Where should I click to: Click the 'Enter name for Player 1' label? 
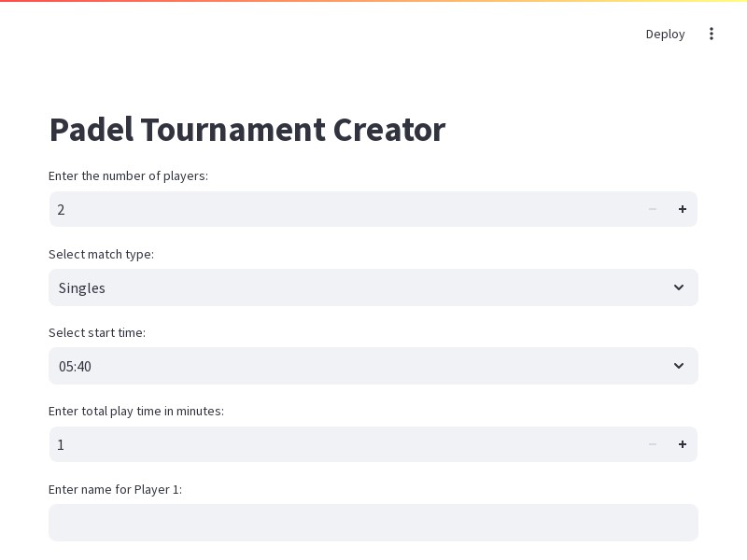point(115,489)
